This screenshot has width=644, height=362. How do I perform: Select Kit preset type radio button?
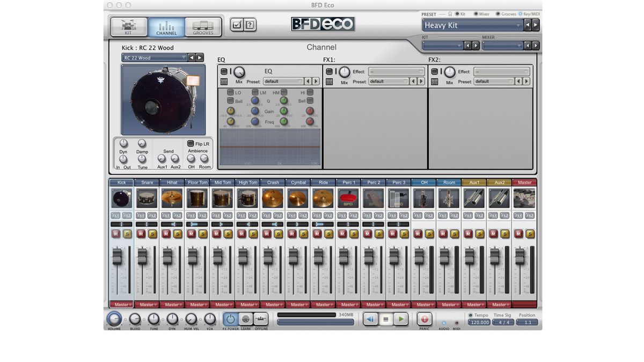[458, 14]
